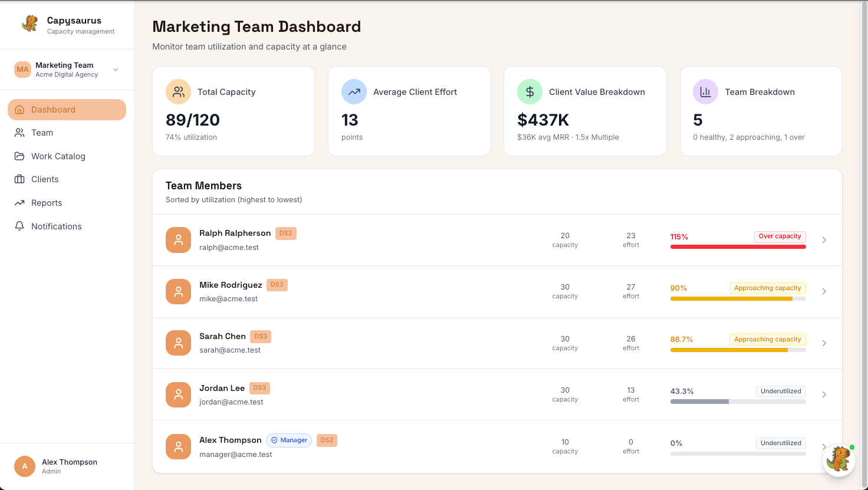The height and width of the screenshot is (490, 868).
Task: Click the Clients briefcase icon
Action: (19, 179)
